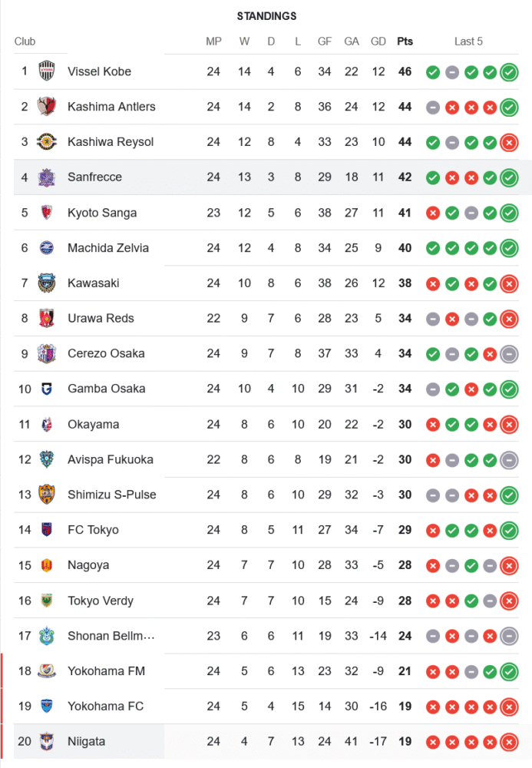
Task: Click Kashiwa Reysol's latest loss icon
Action: pyautogui.click(x=508, y=142)
